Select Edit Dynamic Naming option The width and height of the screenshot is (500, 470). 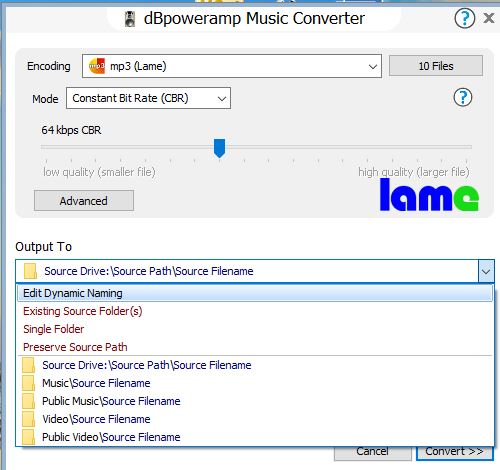255,293
